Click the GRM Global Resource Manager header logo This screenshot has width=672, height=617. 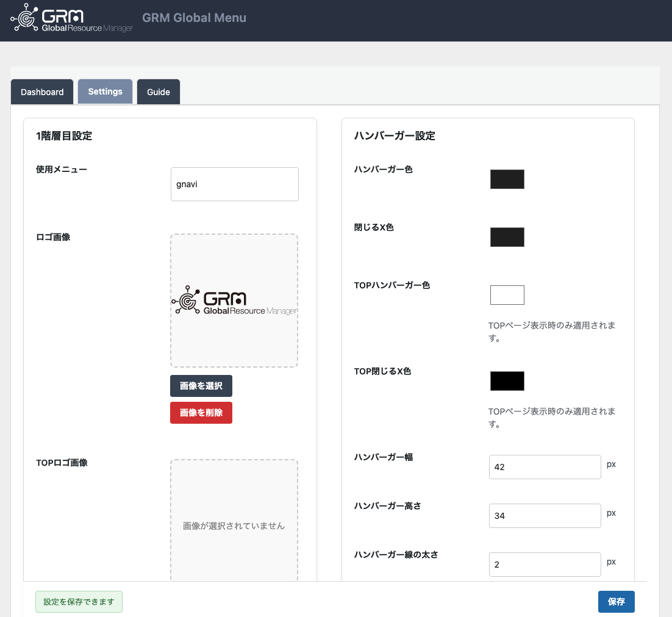[x=71, y=18]
